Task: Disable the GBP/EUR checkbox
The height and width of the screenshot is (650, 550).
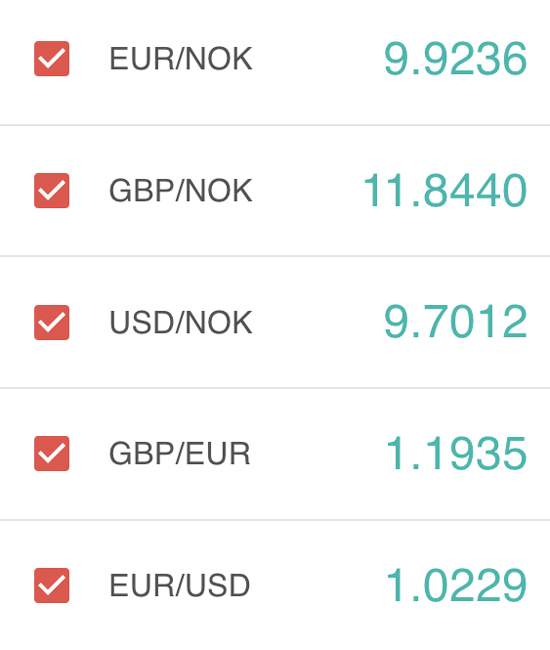Action: coord(51,454)
